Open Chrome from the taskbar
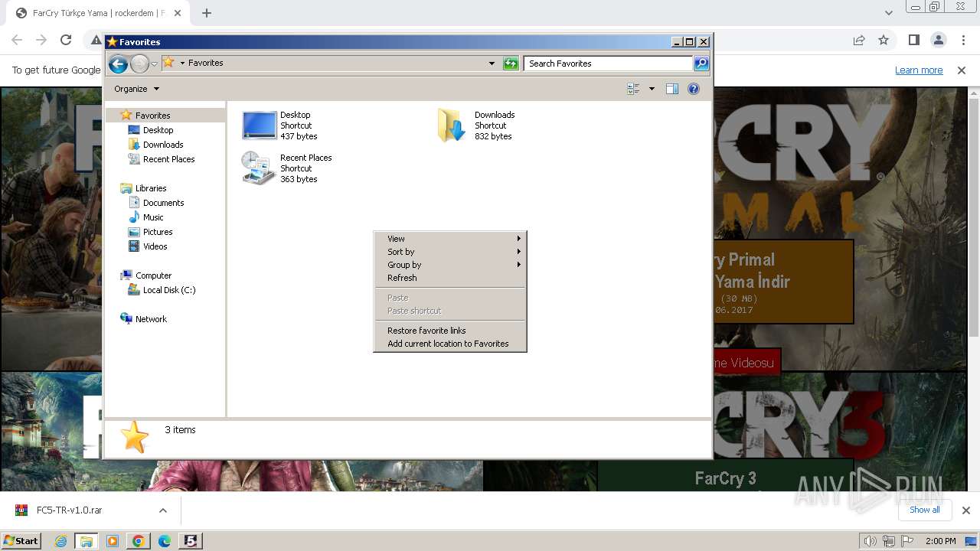 (139, 541)
